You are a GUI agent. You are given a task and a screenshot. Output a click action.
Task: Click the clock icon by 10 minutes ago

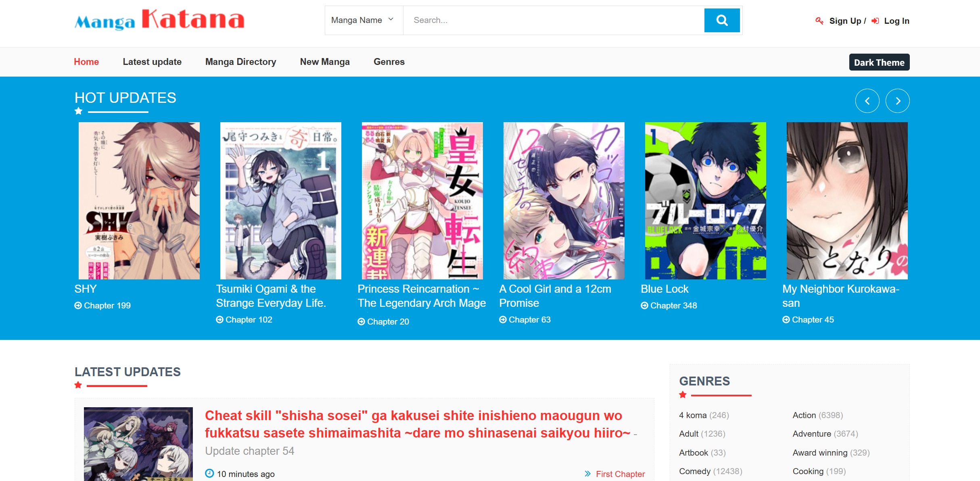tap(209, 473)
